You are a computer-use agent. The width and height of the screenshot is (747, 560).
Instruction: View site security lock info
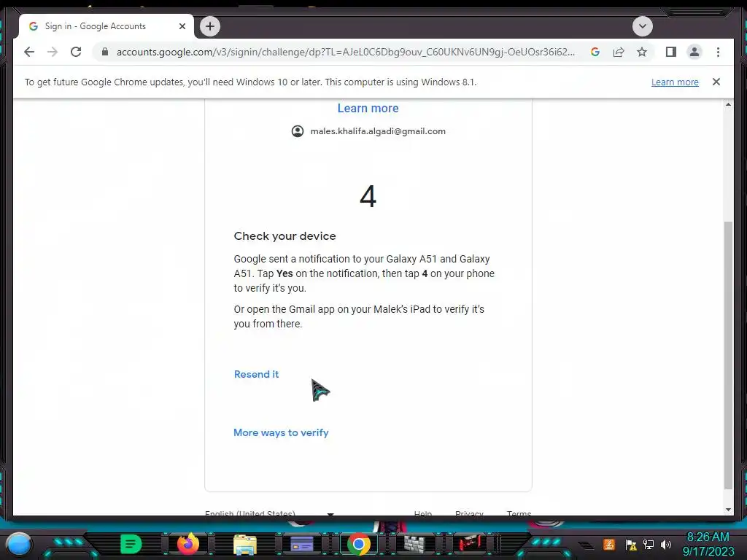pyautogui.click(x=105, y=52)
